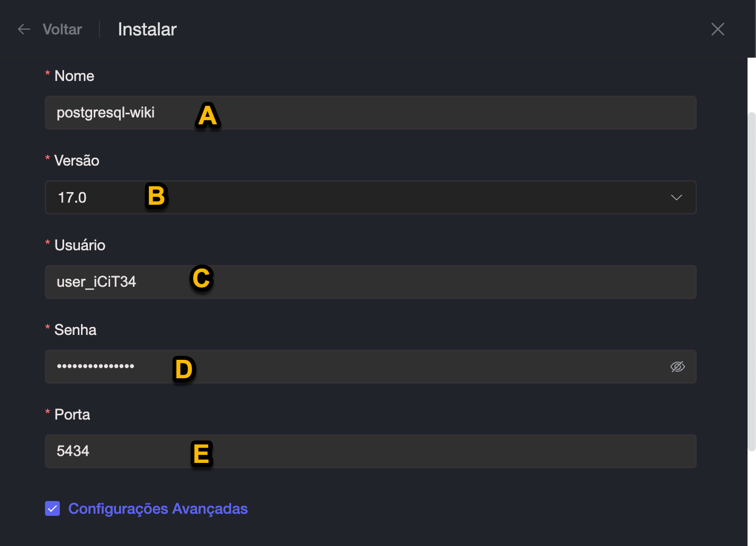Viewport: 756px width, 546px height.
Task: Click the Configurações Avançadas text label
Action: tap(158, 508)
